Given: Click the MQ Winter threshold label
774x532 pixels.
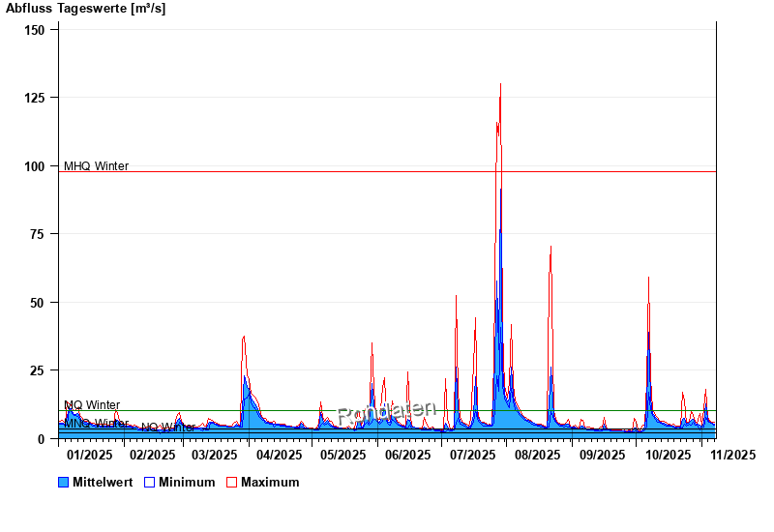Looking at the screenshot, I should [x=92, y=404].
